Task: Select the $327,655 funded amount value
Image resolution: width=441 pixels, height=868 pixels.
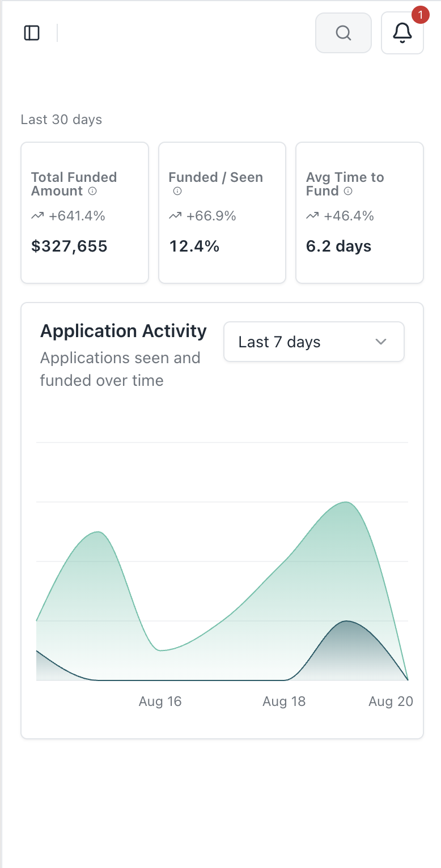Action: tap(69, 246)
